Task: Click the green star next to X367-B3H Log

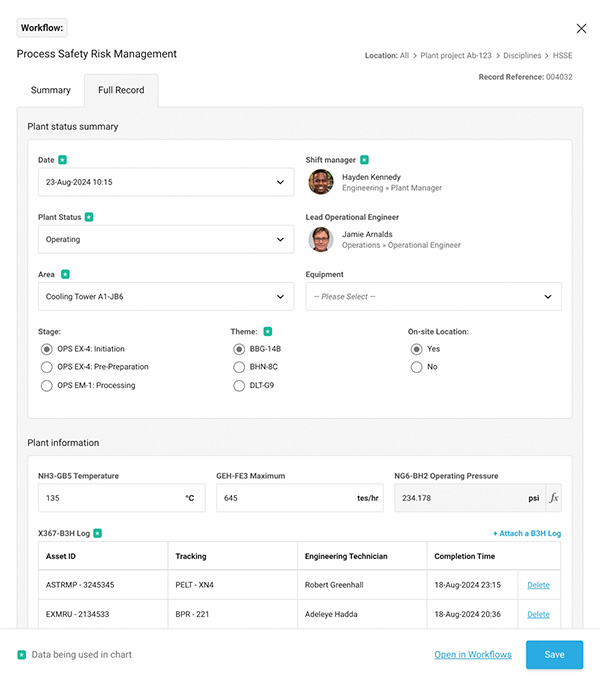Action: point(97,534)
